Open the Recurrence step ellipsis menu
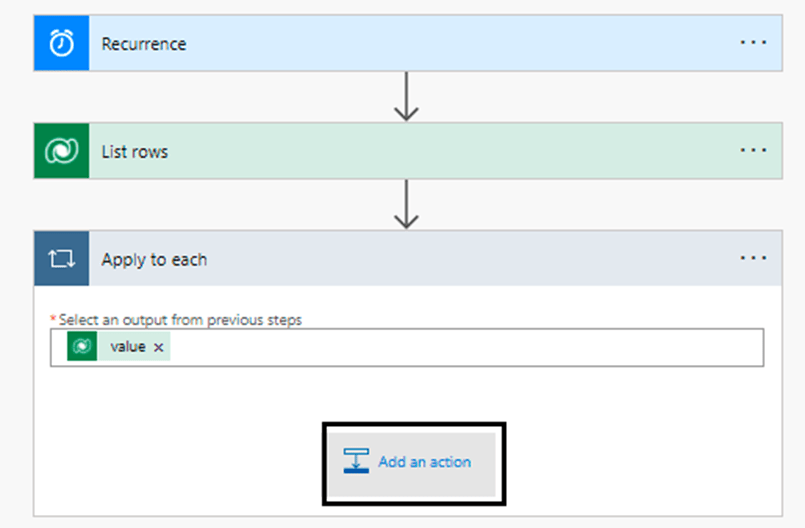The image size is (805, 528). point(753,44)
